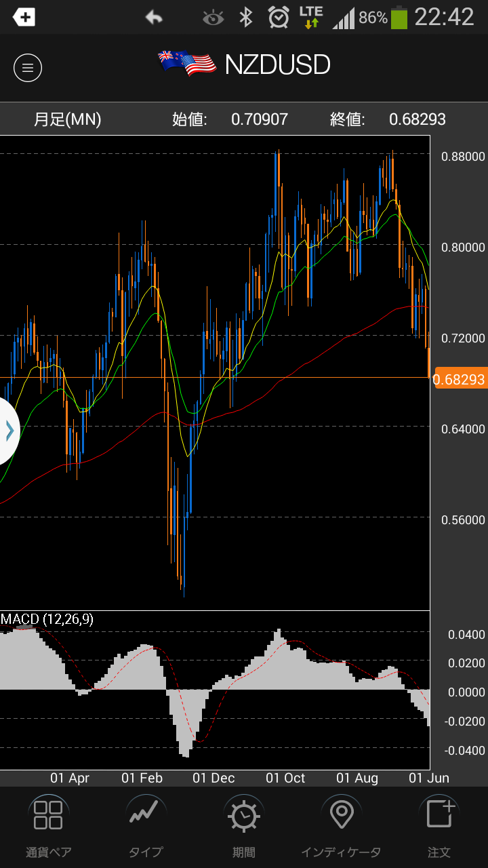Tap the 01 Jun date marker
This screenshot has width=488, height=868.
tap(429, 778)
